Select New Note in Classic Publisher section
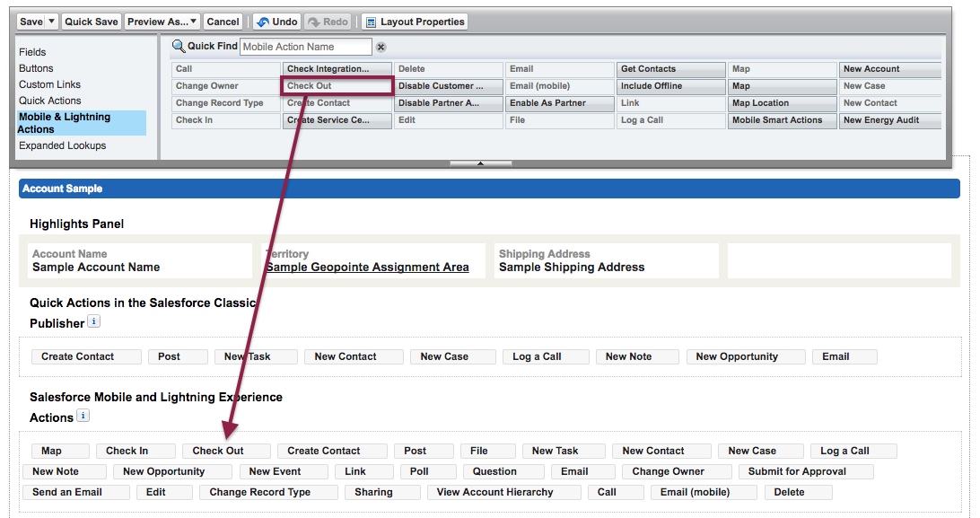The height and width of the screenshot is (518, 980). point(637,356)
